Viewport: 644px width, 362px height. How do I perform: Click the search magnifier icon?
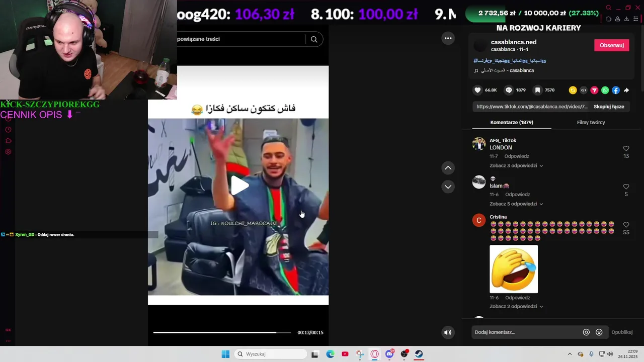point(314,39)
